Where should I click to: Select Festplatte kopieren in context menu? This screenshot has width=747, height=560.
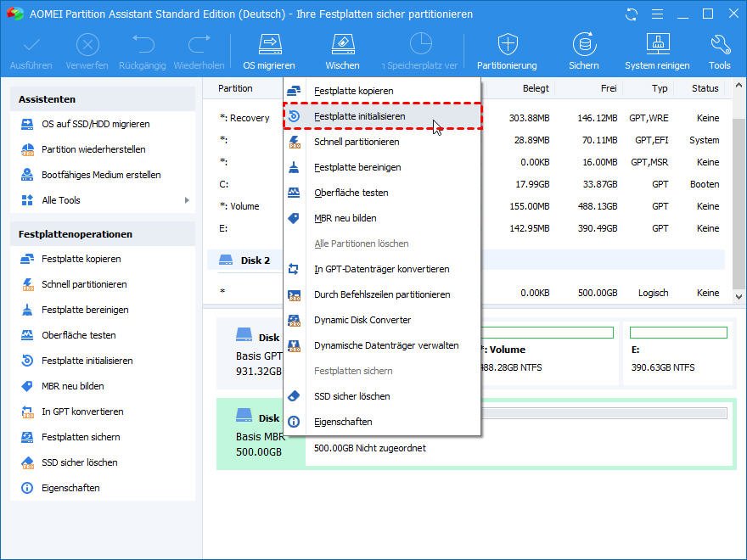382,91
